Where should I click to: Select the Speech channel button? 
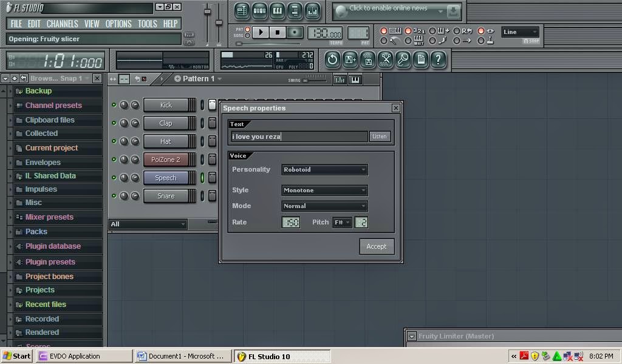click(x=166, y=178)
